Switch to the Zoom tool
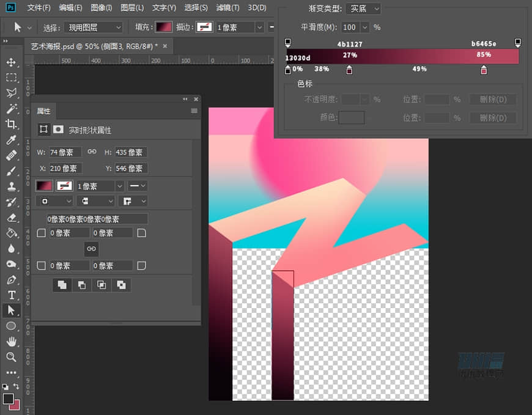532x415 pixels. tap(11, 357)
